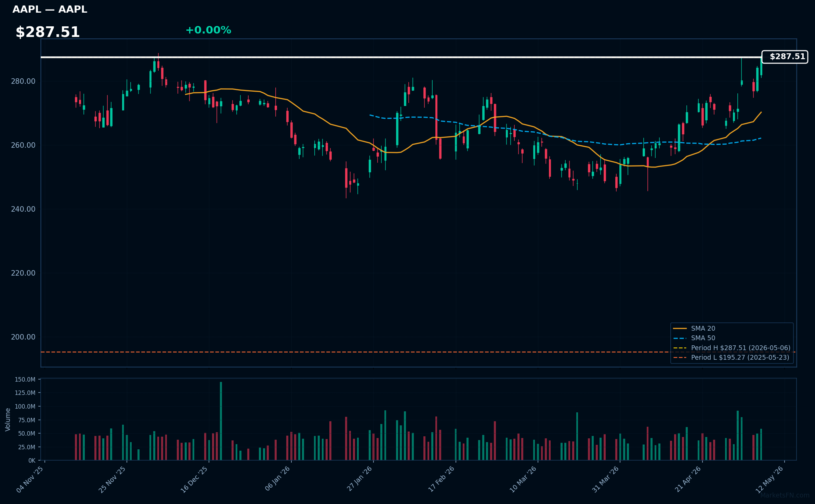Screen dimensions: 815x504
Task: Click the 220.00 price axis label
Action: pos(23,273)
